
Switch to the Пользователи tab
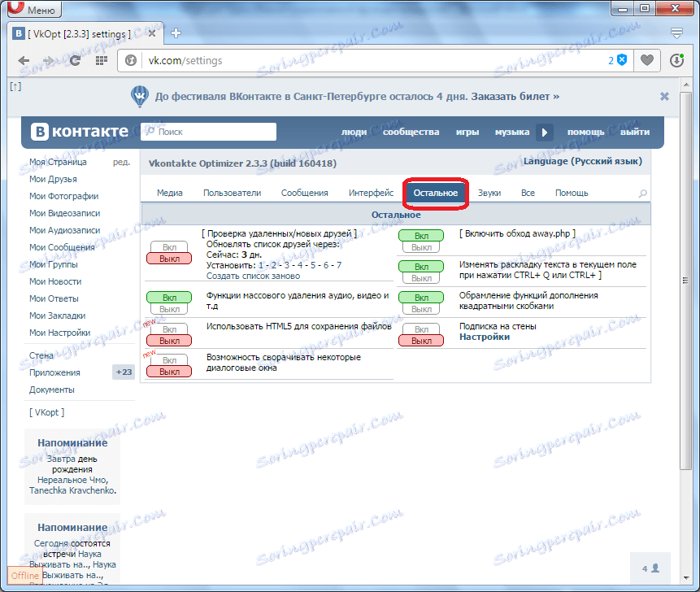tap(233, 193)
